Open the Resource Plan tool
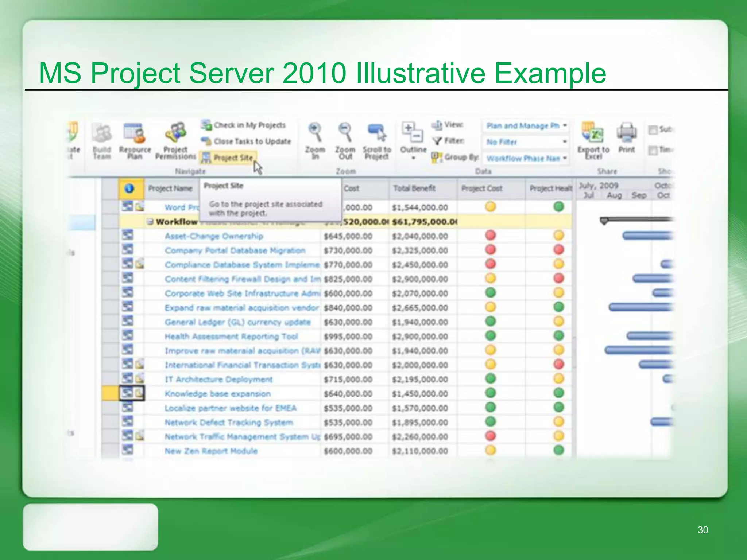Screen dimensions: 747x560 [x=135, y=141]
